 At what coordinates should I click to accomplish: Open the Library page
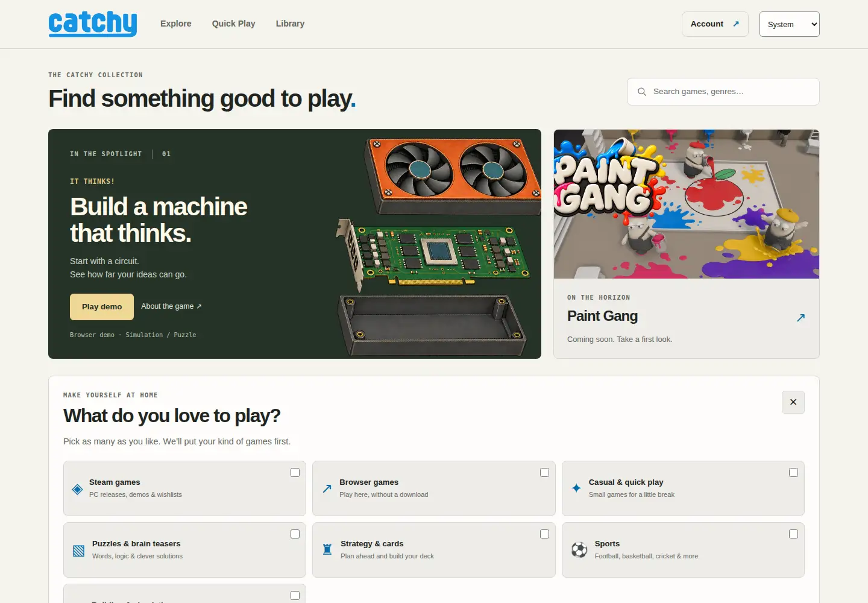coord(290,24)
